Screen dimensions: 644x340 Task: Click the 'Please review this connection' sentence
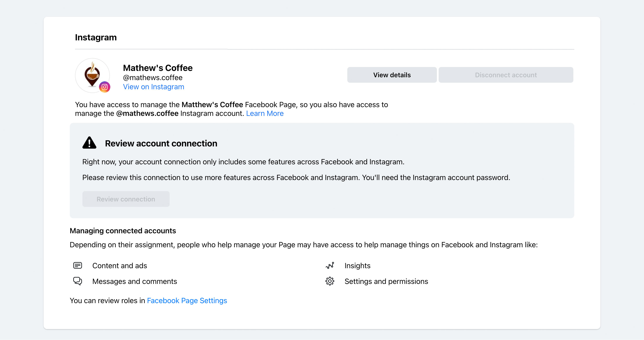coord(296,178)
